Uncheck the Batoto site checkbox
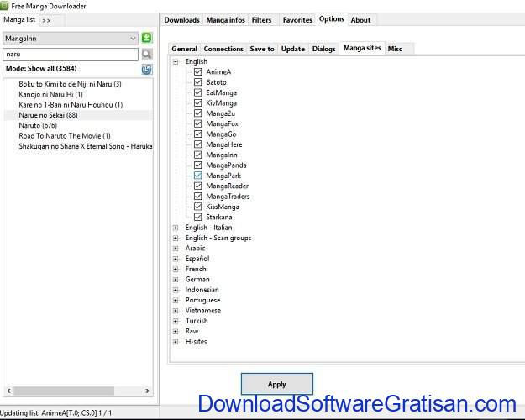Screen dimensions: 525x420 point(198,82)
